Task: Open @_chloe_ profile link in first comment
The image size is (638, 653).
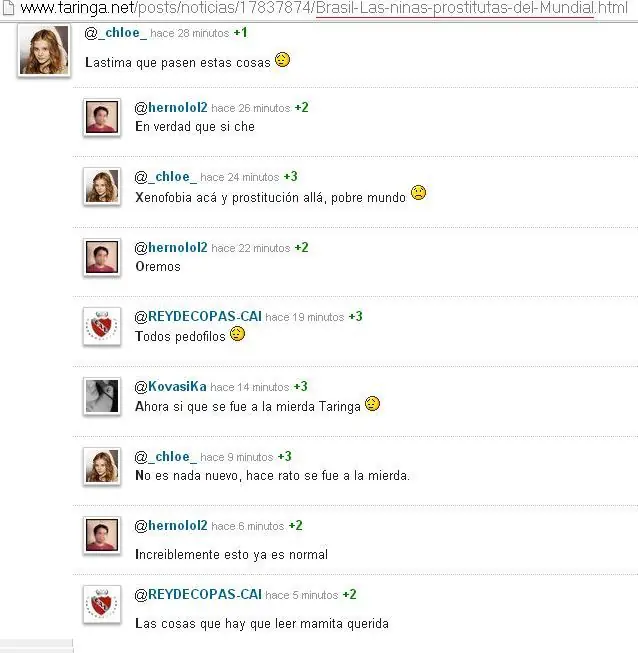Action: [115, 32]
